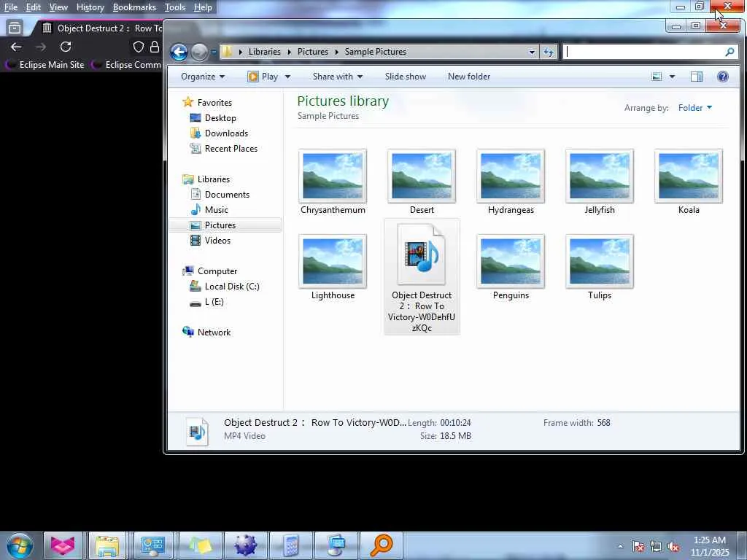Screen dimensions: 747x560
Task: Open Eclipse Main Site bookmark
Action: [45, 65]
